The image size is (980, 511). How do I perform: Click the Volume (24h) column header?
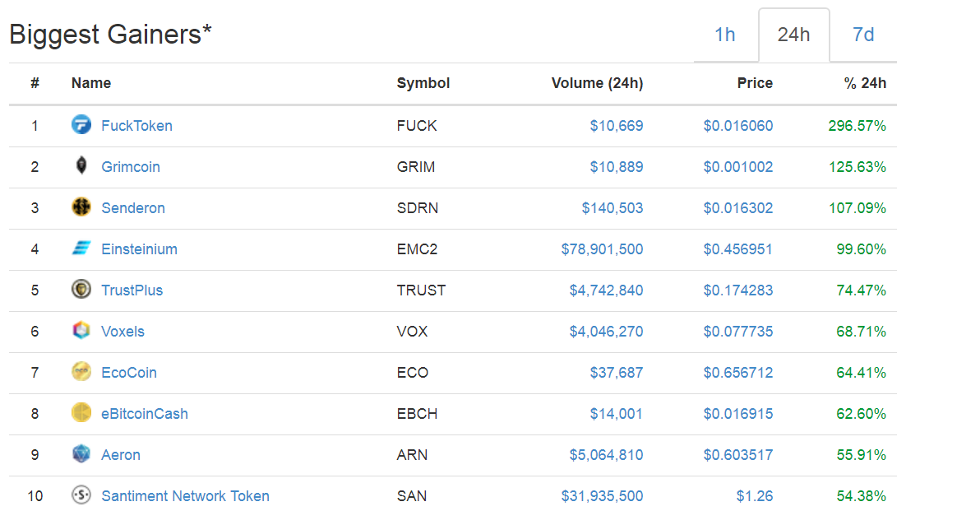coord(597,83)
